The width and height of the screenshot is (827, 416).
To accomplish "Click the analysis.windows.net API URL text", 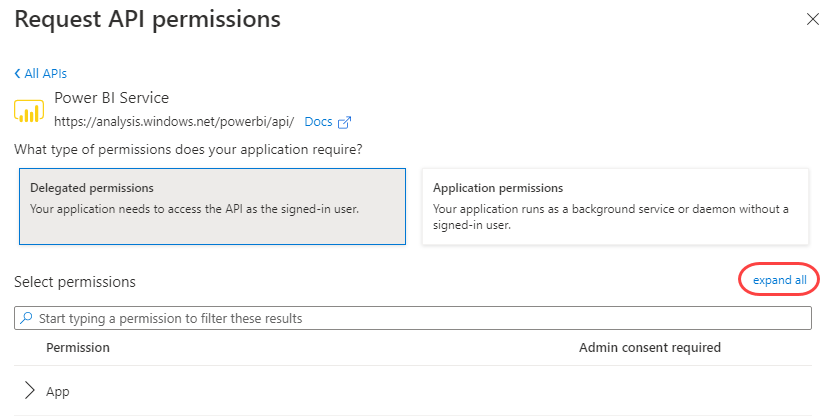I will [x=174, y=122].
